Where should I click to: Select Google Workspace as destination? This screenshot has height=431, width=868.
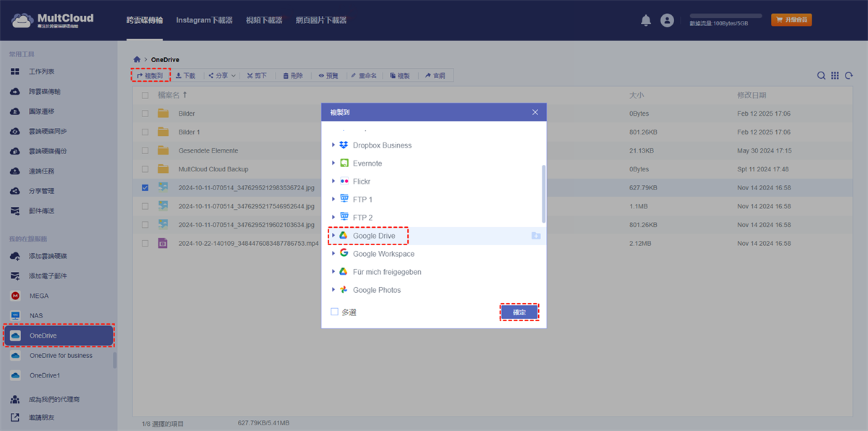coord(383,254)
